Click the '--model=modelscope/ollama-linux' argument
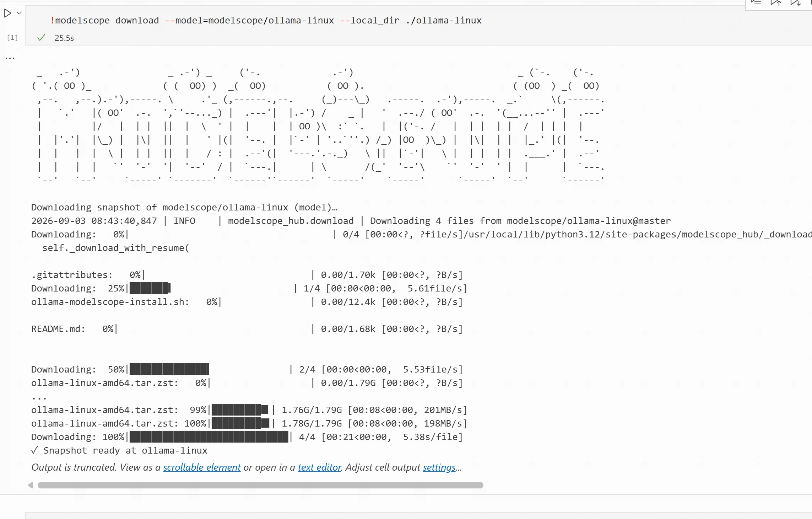This screenshot has height=519, width=812. [x=249, y=20]
